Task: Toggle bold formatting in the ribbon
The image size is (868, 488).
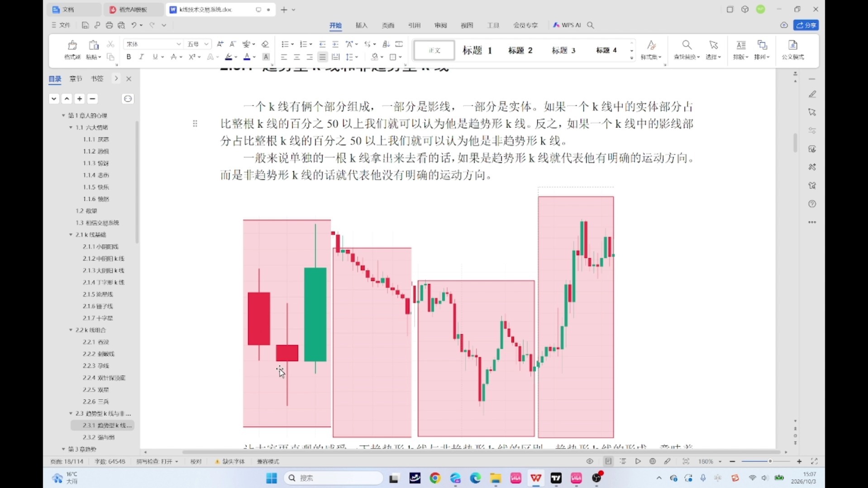Action: tap(129, 57)
